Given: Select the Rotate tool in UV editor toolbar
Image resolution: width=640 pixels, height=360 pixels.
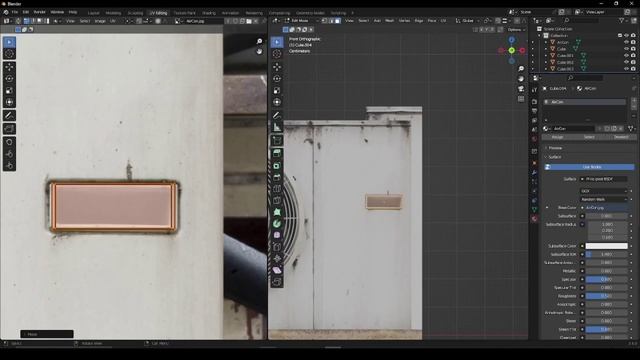Looking at the screenshot, I should coord(9,79).
